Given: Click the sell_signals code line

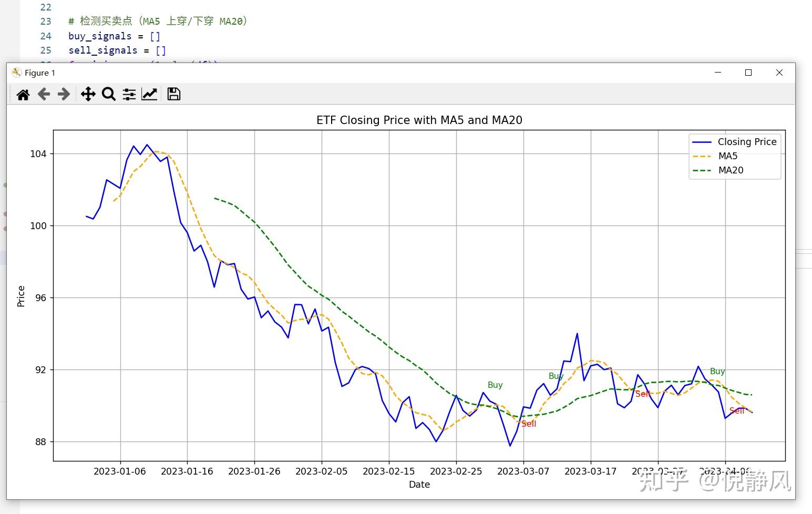Looking at the screenshot, I should pos(117,50).
